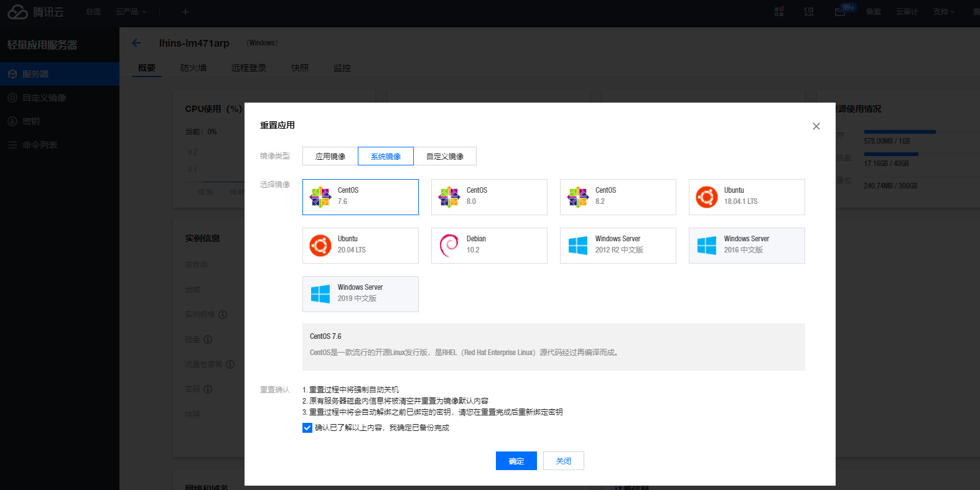Open the message center mail icon
Image resolution: width=980 pixels, height=490 pixels.
[840, 12]
